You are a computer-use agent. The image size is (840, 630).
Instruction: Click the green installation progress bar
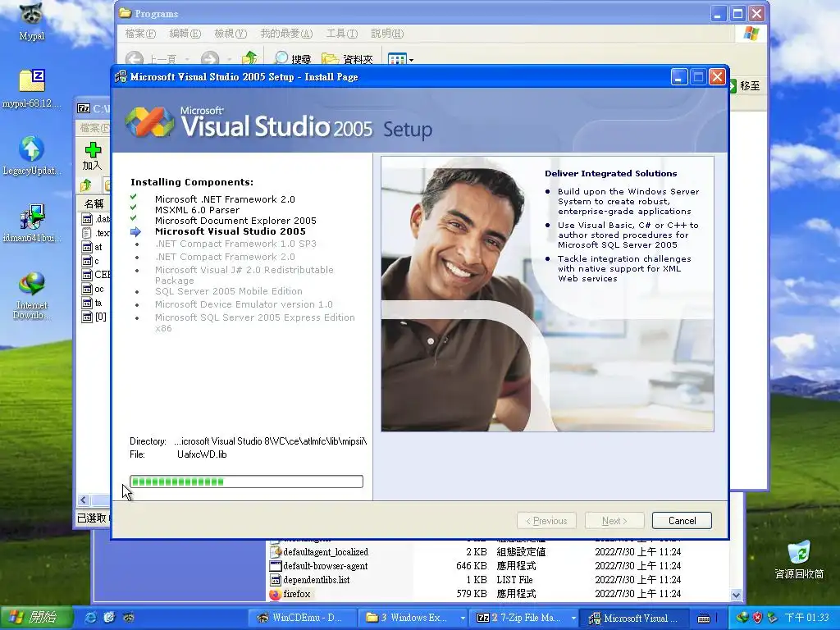[246, 481]
